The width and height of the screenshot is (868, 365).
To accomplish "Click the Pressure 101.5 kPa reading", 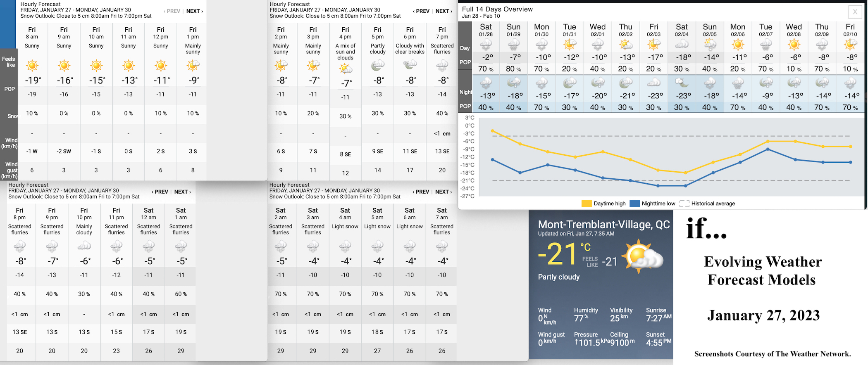I will pos(592,343).
